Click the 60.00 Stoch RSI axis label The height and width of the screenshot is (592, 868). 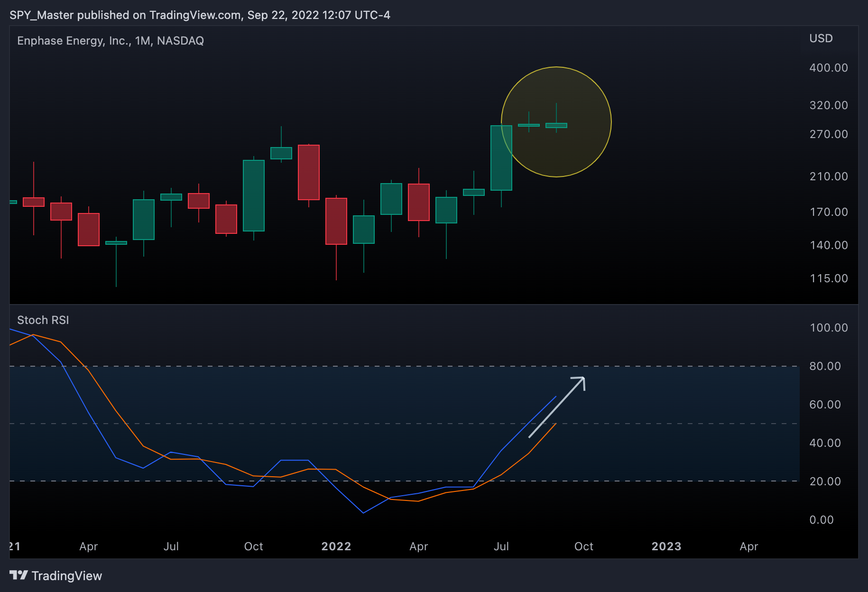pyautogui.click(x=825, y=405)
